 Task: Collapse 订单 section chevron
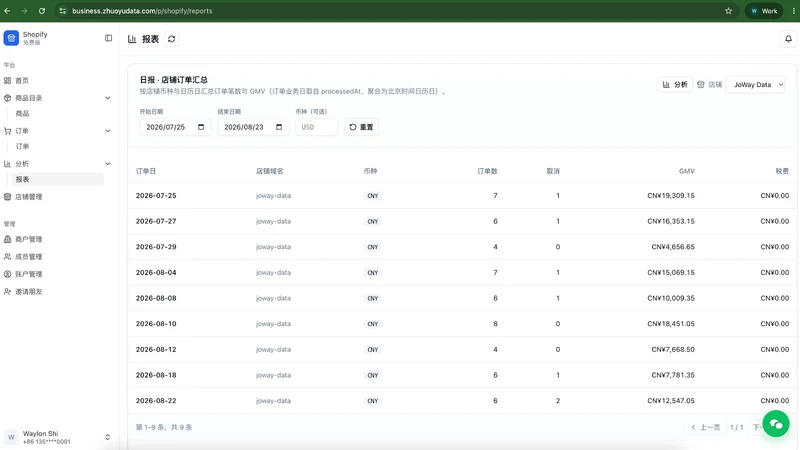click(x=108, y=131)
